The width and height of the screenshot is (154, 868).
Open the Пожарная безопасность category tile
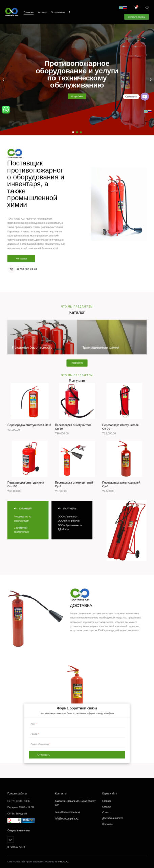pos(42,337)
